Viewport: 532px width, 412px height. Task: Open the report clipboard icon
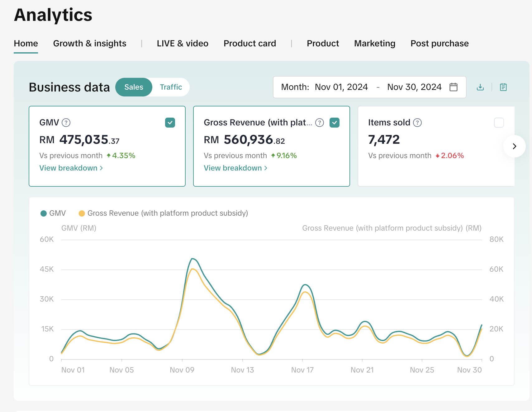(x=503, y=87)
